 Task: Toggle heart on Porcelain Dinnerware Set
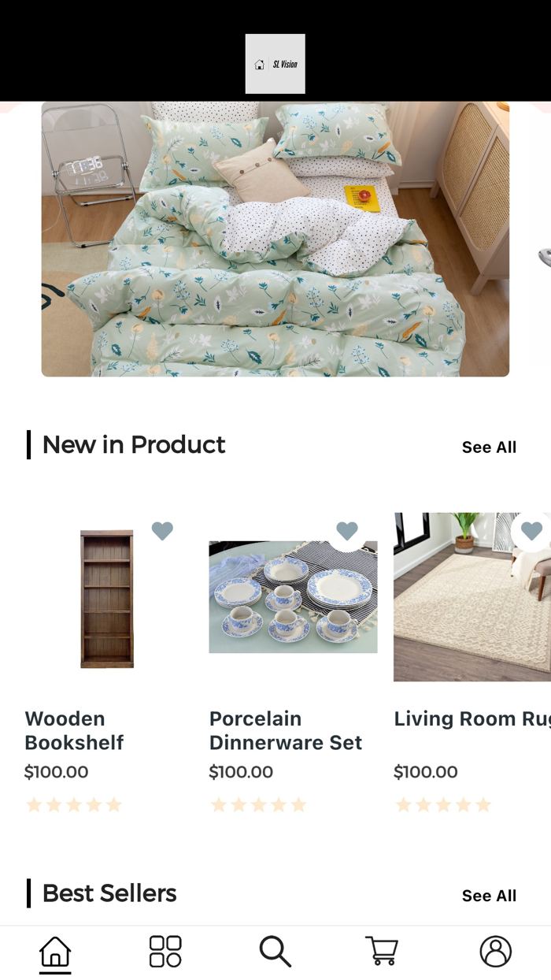(x=347, y=531)
